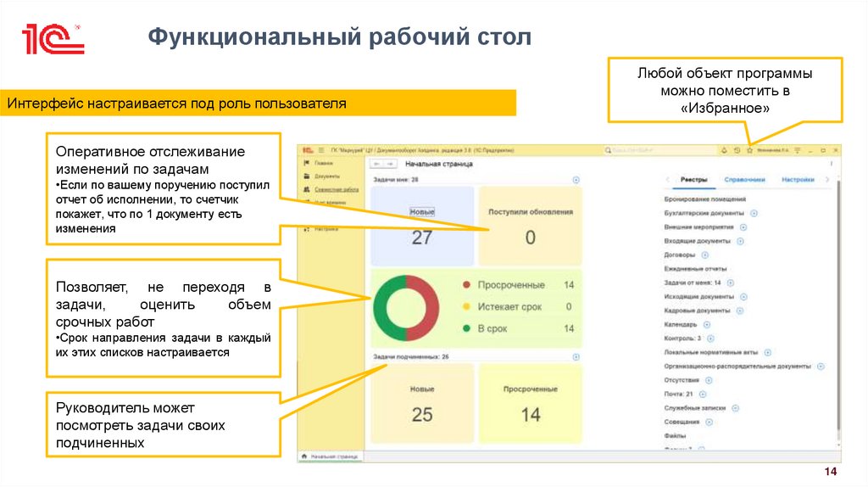
Task: Click the plus icon next to Локальные нормативные акты
Action: tap(768, 352)
